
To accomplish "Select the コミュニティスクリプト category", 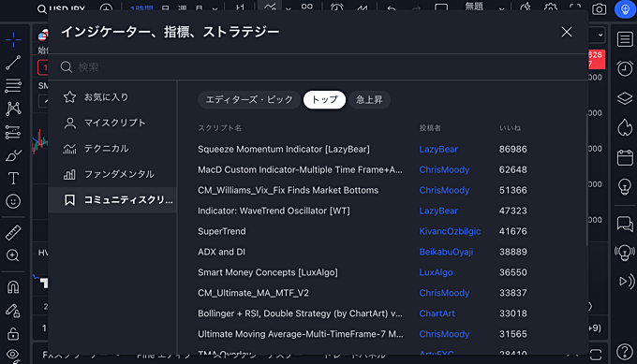I will 112,200.
